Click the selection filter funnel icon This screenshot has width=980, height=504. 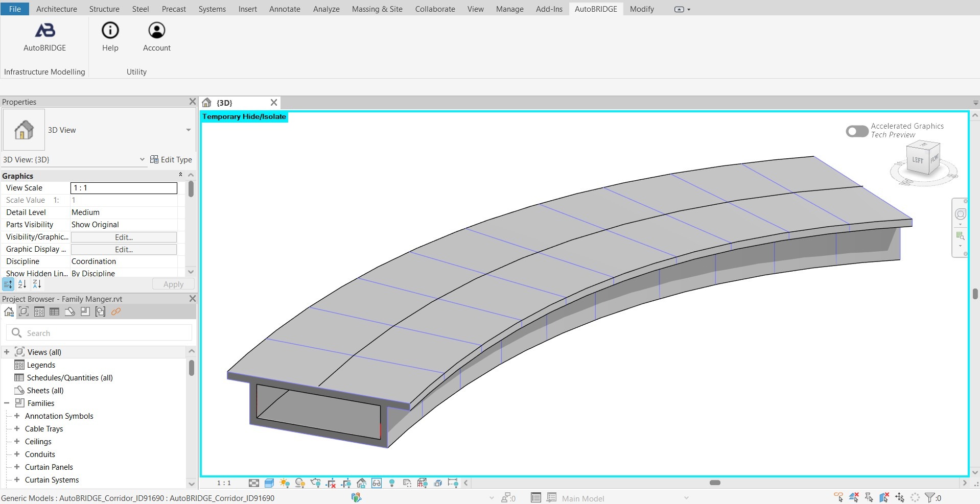[930, 497]
